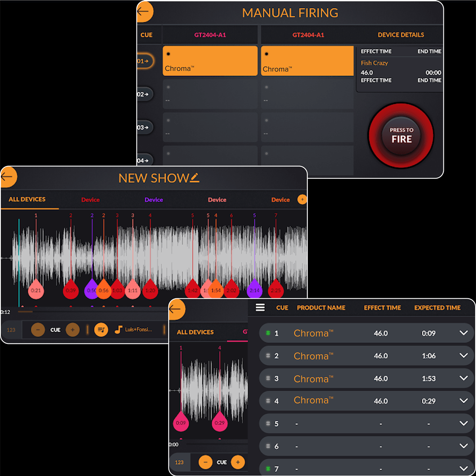The width and height of the screenshot is (476, 476).
Task: Select the purple Device tab
Action: tap(154, 200)
